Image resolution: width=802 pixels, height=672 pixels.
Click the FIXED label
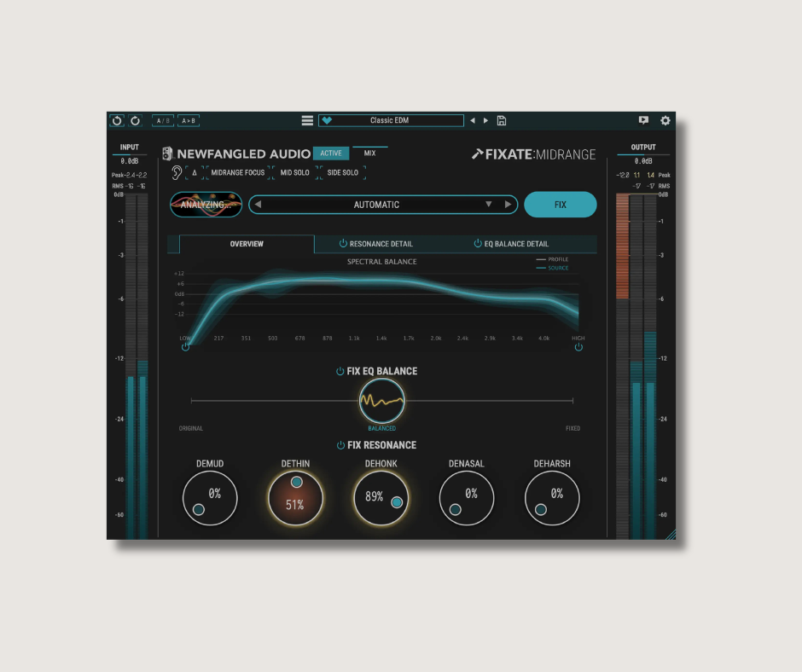coord(572,429)
